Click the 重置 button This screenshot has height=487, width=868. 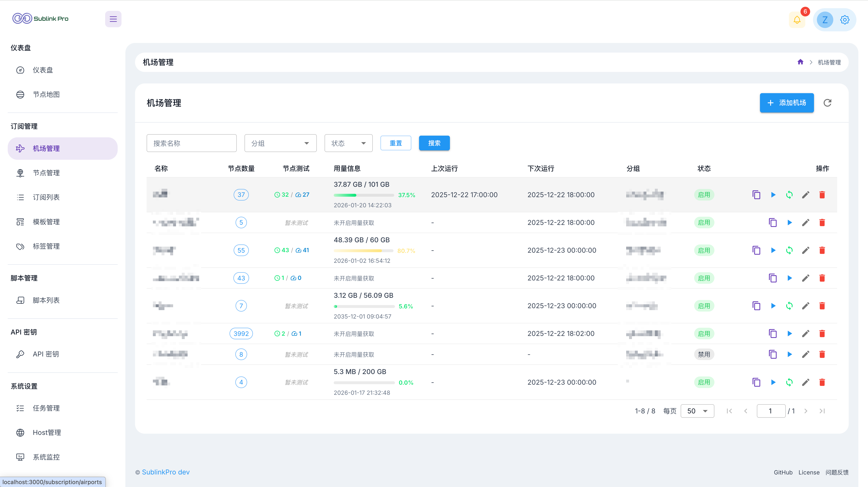coord(396,143)
